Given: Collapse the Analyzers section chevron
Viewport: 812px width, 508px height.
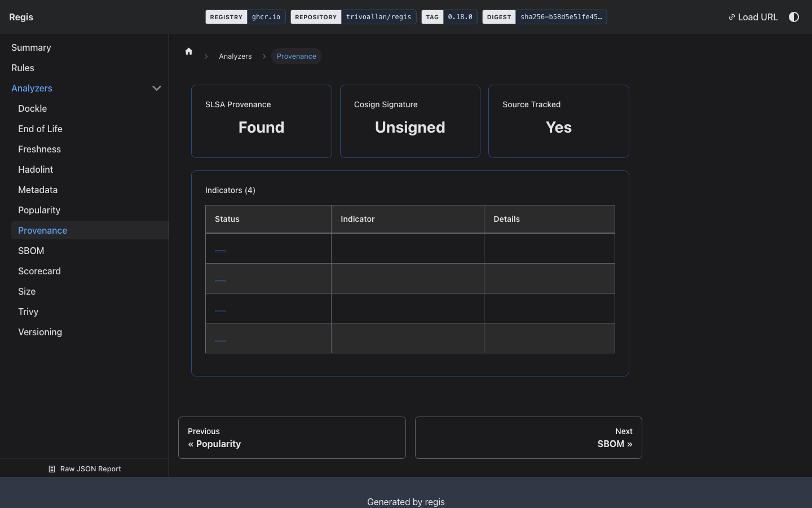Looking at the screenshot, I should click(157, 88).
